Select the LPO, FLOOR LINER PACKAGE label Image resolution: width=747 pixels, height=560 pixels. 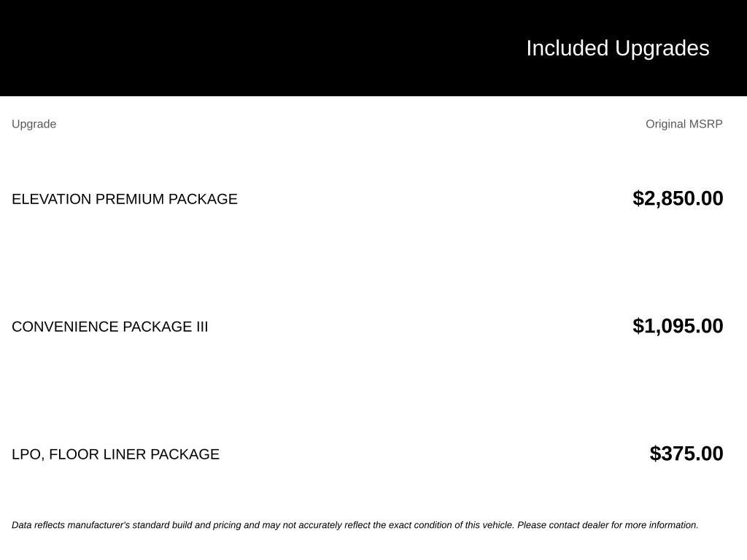click(115, 454)
